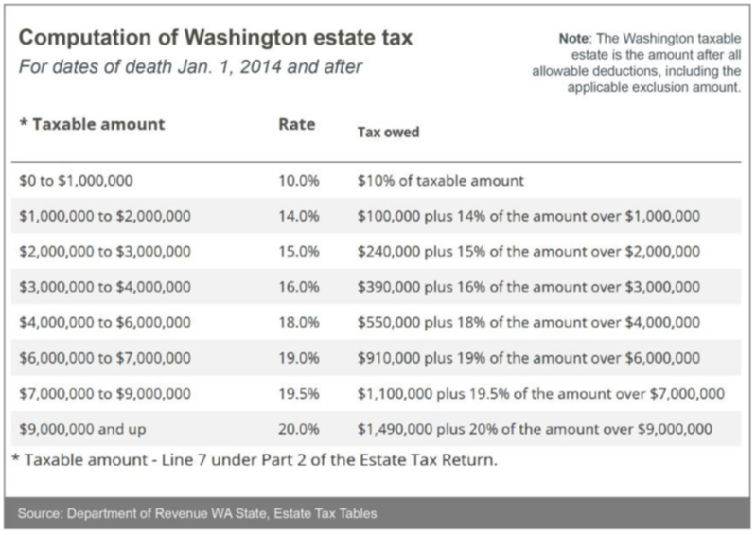Click the 19.5% rate cell
The height and width of the screenshot is (535, 756).
click(297, 393)
